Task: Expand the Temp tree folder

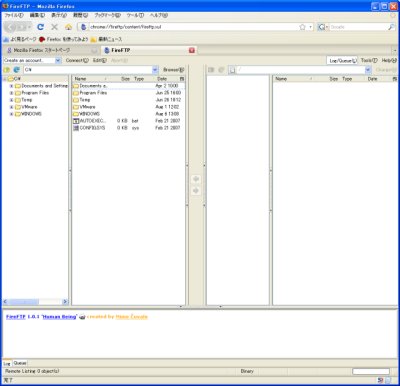Action: point(11,100)
